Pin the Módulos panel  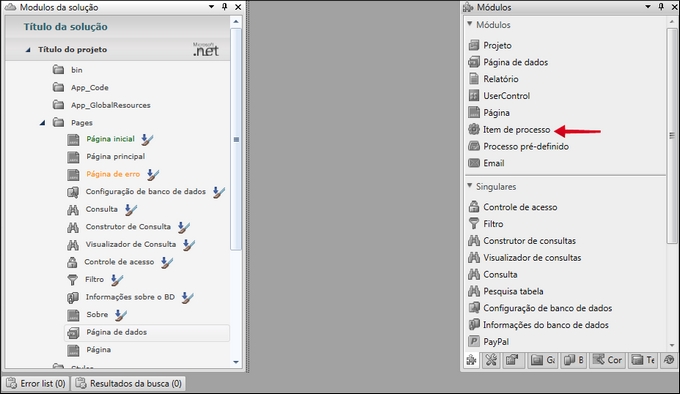[661, 7]
